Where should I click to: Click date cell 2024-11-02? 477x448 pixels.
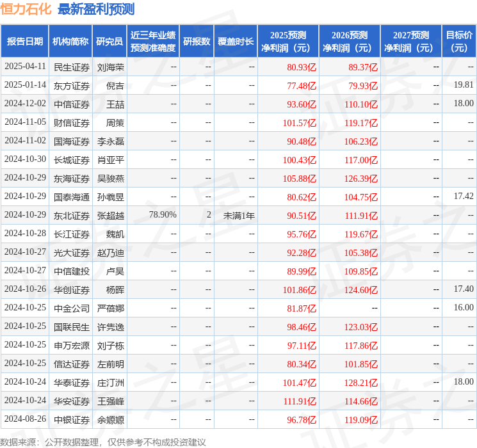click(x=25, y=141)
